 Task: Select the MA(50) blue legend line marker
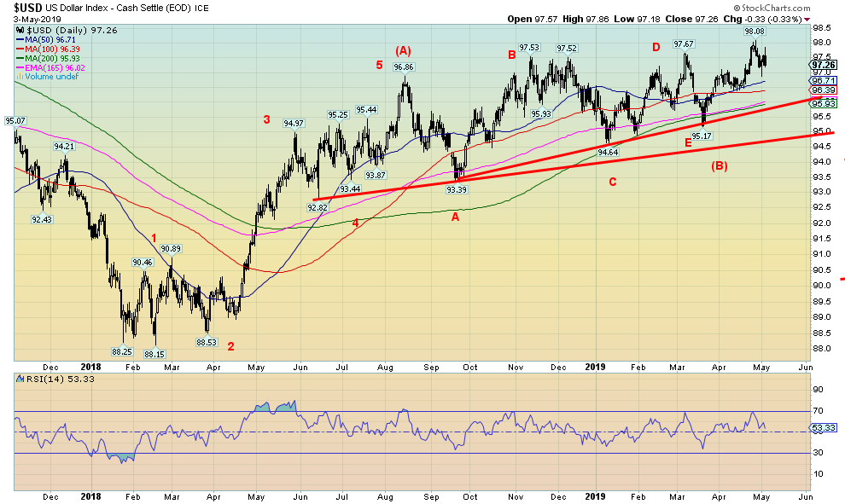tap(19, 39)
